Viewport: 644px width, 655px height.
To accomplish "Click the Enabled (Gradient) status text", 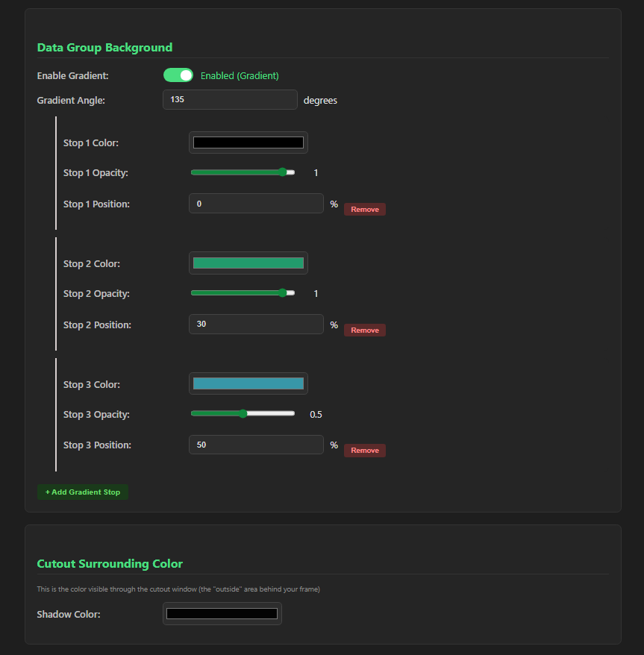I will 240,75.
